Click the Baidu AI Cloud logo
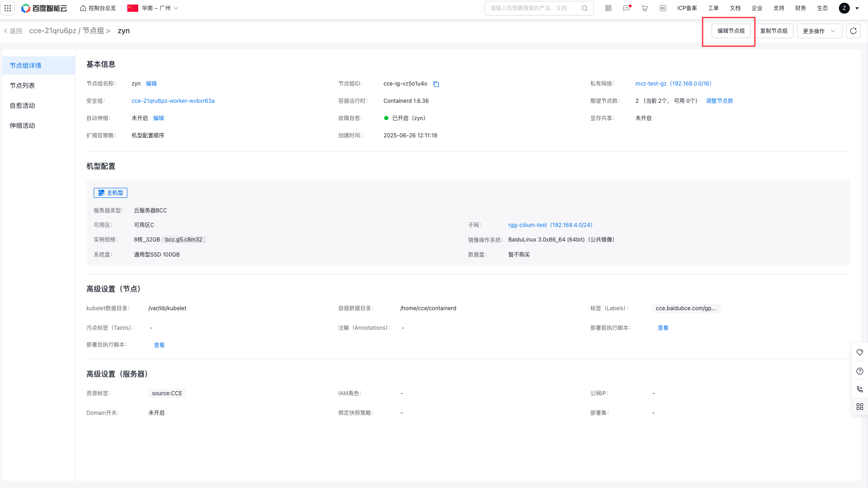Screen dimensions: 868x488 44,8
